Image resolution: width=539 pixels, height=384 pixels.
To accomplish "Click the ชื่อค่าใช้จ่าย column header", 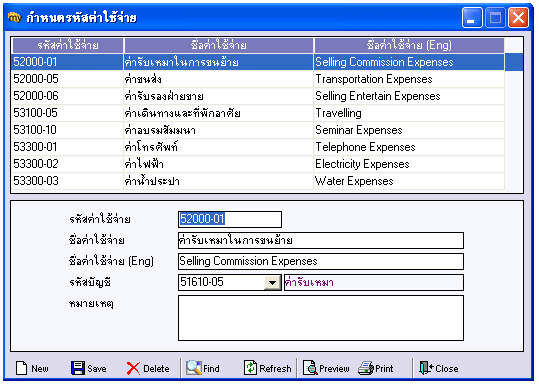I will pos(219,45).
